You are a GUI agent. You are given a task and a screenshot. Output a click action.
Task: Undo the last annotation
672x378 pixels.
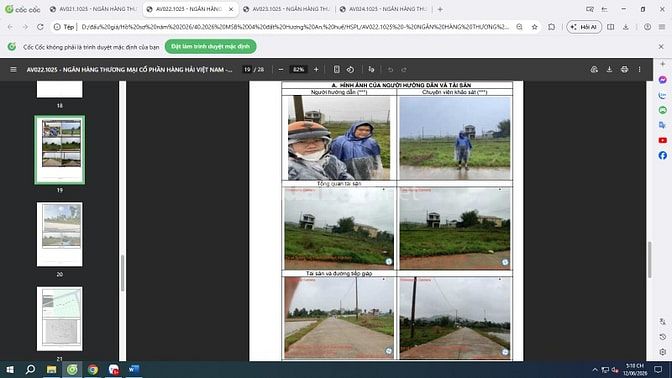click(x=390, y=69)
